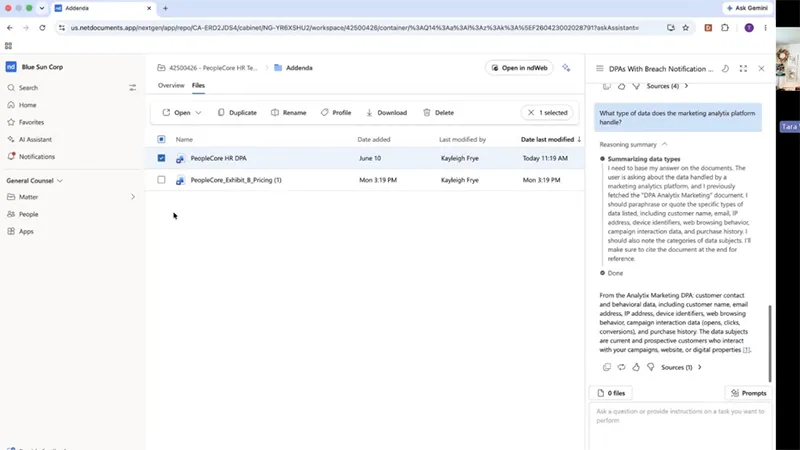Open the dropdown arrow next to Open
The width and height of the screenshot is (800, 450).
coord(198,113)
